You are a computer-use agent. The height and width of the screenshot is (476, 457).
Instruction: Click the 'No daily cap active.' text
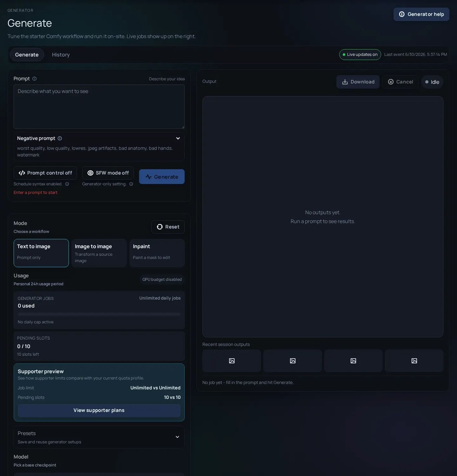pyautogui.click(x=36, y=322)
